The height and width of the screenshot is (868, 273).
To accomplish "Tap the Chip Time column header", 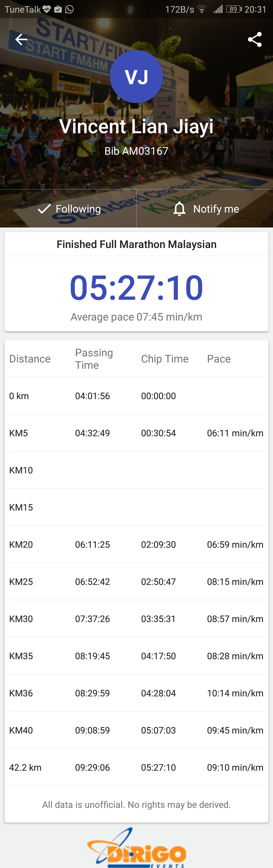I will (165, 359).
